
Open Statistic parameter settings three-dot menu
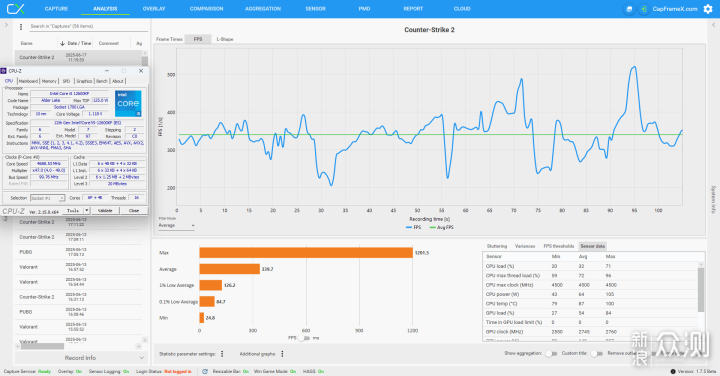(222, 354)
